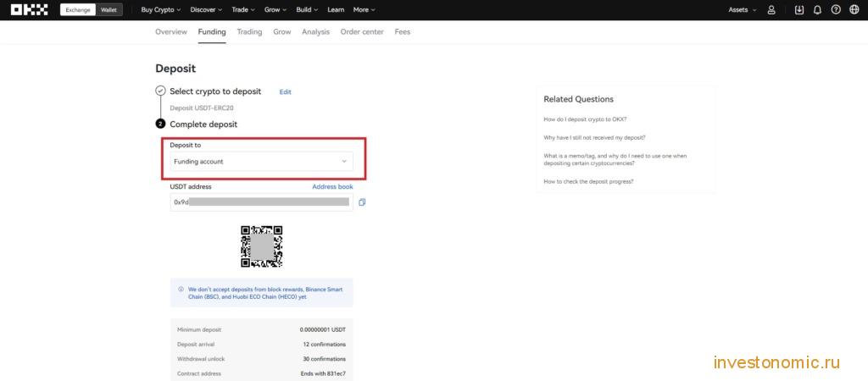The width and height of the screenshot is (868, 381).
Task: Click the USDT address field
Action: click(x=261, y=202)
